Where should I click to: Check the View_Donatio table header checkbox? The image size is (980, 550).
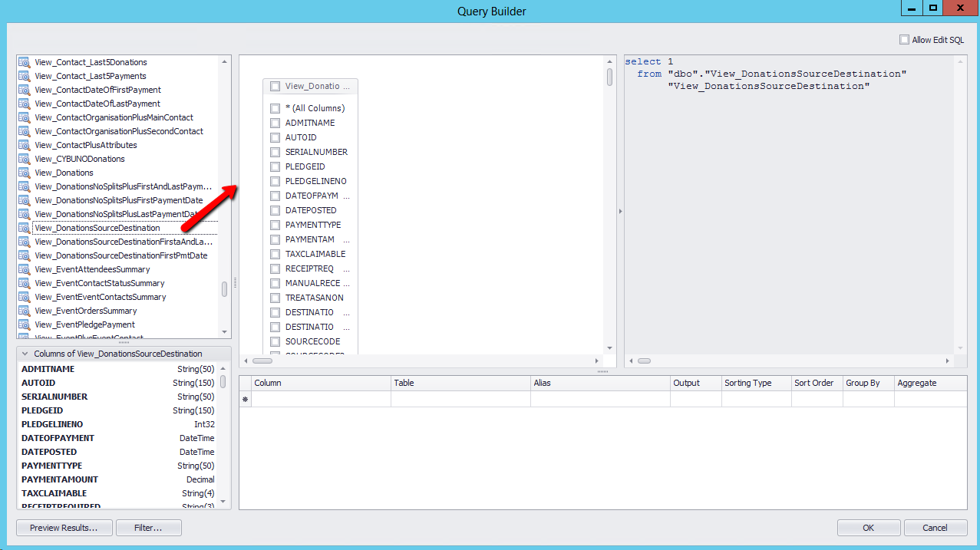(275, 87)
